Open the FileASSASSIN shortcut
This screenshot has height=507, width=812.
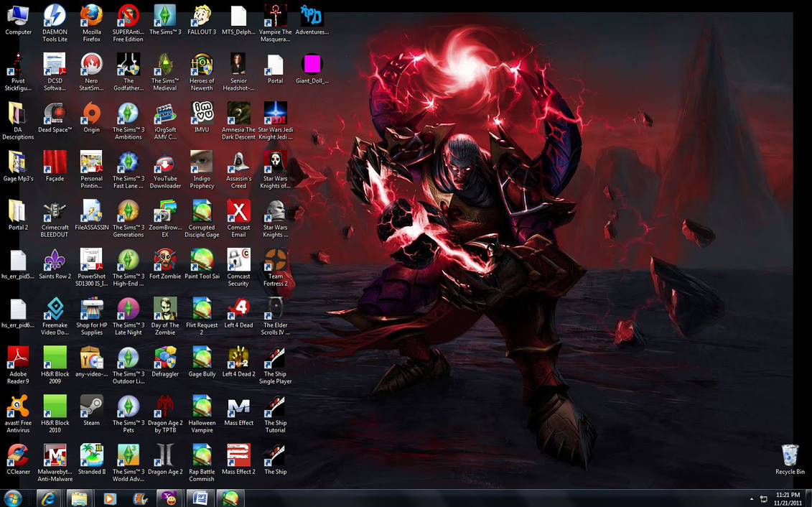[x=92, y=215]
